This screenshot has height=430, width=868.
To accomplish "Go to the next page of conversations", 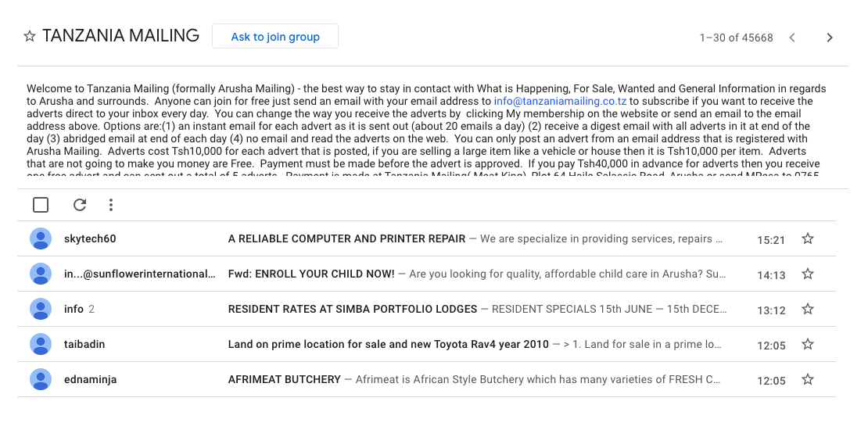I will click(x=829, y=38).
